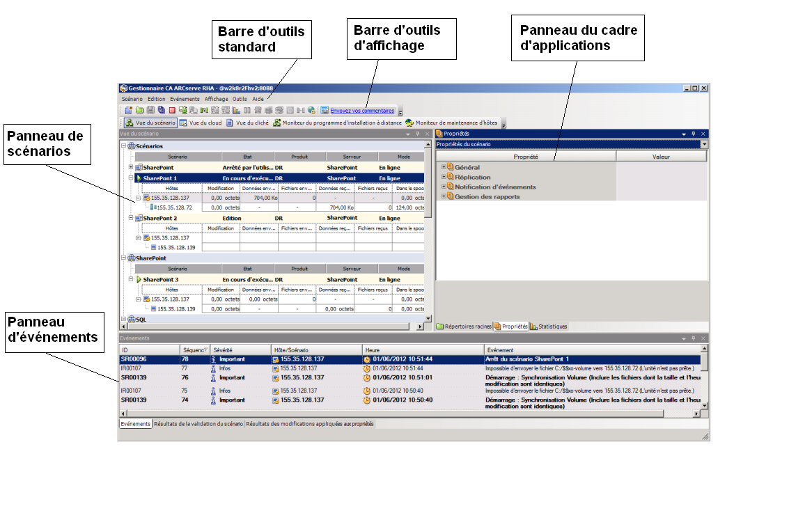The image size is (812, 511).
Task: Toggle the pin on the Propriétés panel
Action: (x=694, y=133)
